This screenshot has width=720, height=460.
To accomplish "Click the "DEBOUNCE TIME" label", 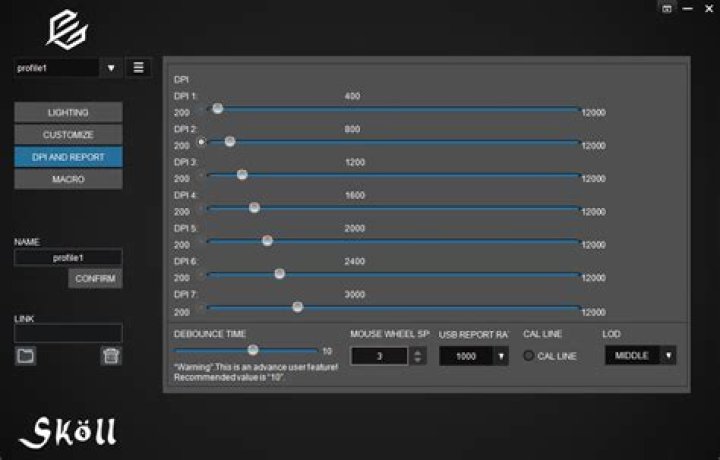I will click(x=210, y=334).
